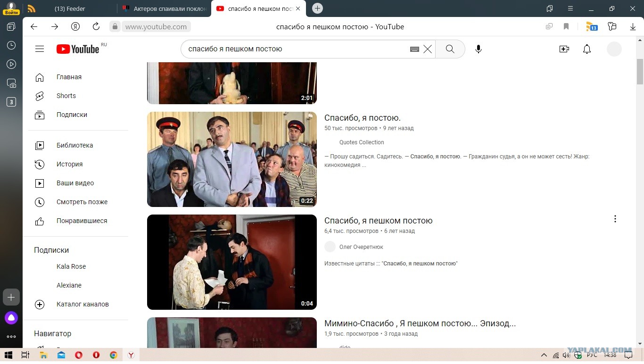644x364 pixels.
Task: Click the www.youtube.com address box
Action: coord(156,27)
